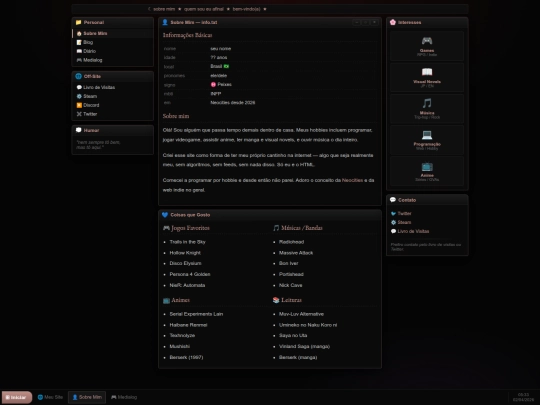Select the Anime TV icon card

[427, 171]
